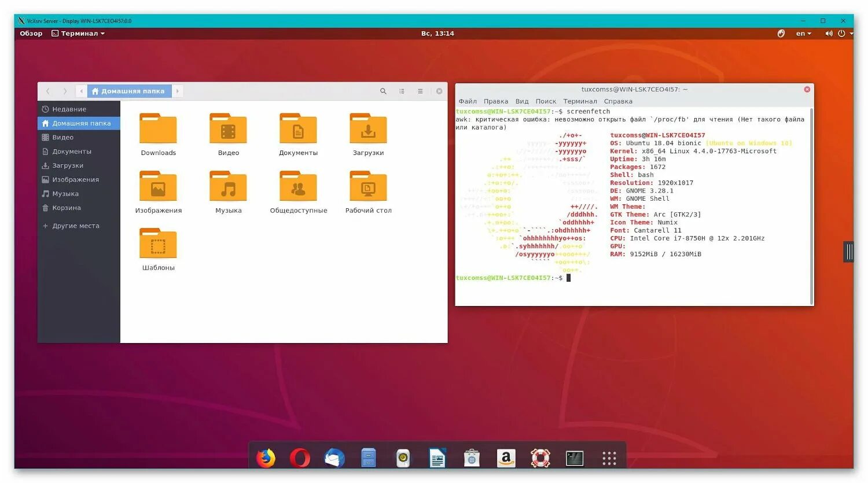This screenshot has height=483, width=868.
Task: Select Домашняя папка in Files sidebar
Action: [x=79, y=123]
